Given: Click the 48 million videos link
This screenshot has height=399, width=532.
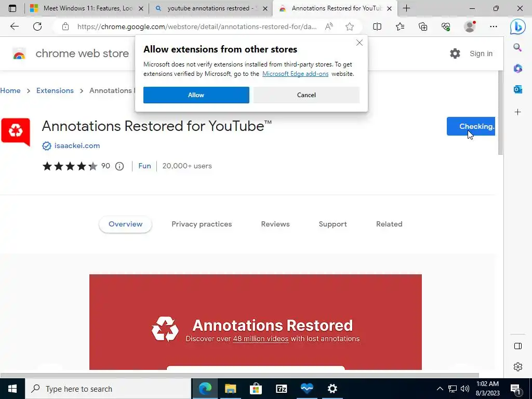Looking at the screenshot, I should pos(261,339).
